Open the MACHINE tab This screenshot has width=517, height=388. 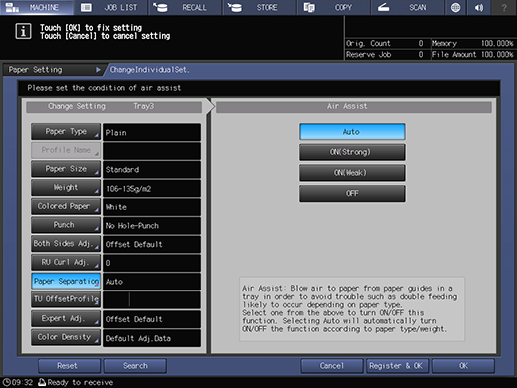pos(37,7)
